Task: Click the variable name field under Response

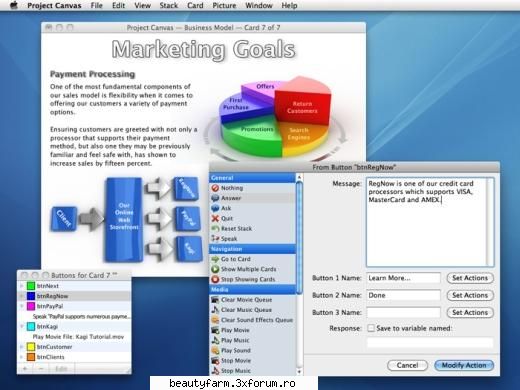Action: coord(430,343)
